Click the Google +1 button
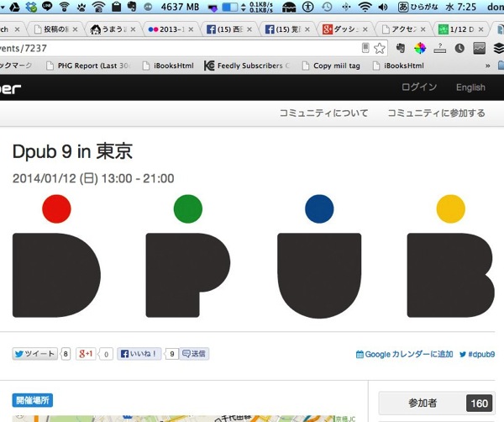The image size is (504, 422). [x=86, y=354]
